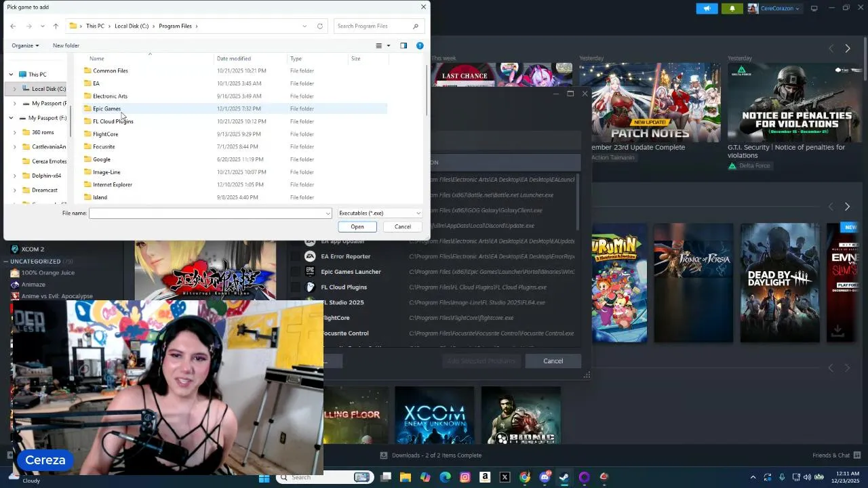Image resolution: width=868 pixels, height=488 pixels.
Task: Cancel the Pick game dialog
Action: 403,226
